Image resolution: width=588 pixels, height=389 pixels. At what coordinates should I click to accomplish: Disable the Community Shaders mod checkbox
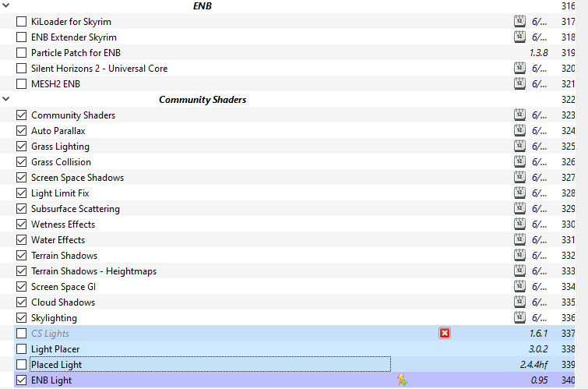21,115
